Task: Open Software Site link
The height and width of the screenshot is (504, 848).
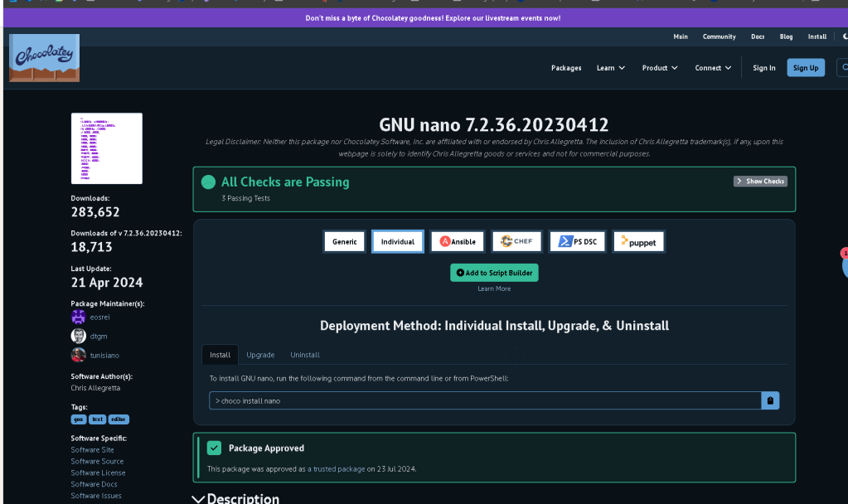Action: point(93,450)
